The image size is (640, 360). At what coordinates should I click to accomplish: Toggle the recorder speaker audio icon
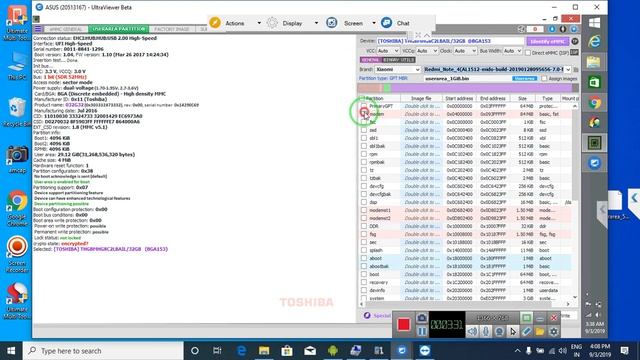[x=472, y=331]
